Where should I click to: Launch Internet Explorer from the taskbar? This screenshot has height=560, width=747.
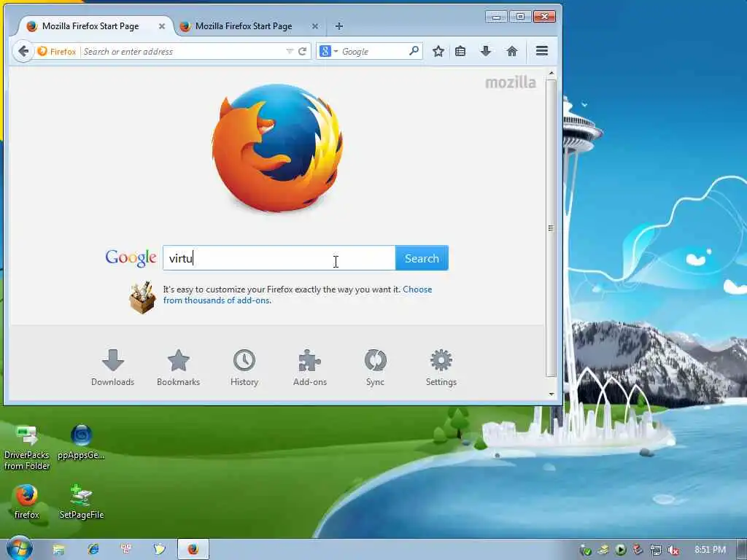[93, 550]
